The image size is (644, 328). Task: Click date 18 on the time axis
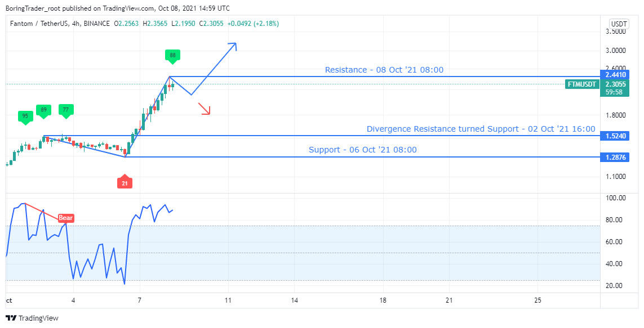click(x=383, y=300)
